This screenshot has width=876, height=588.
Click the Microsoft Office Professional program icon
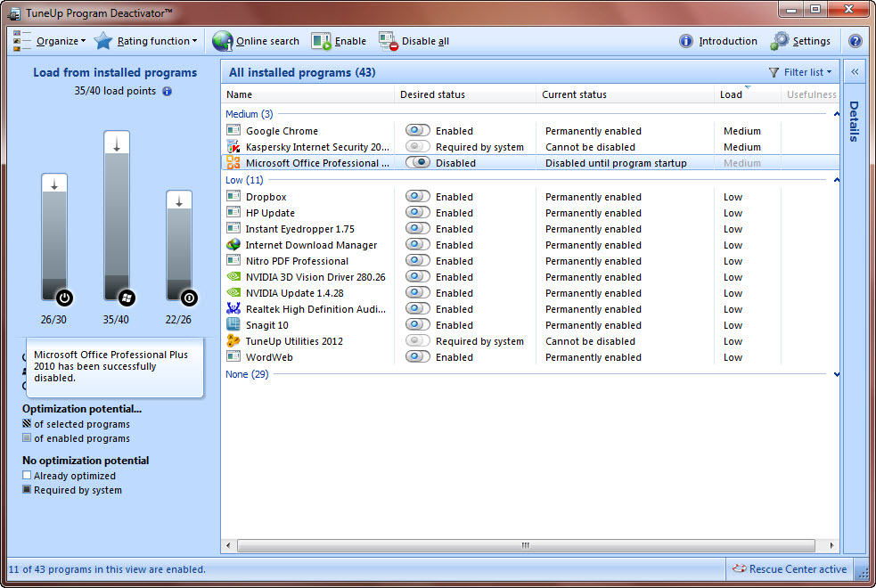tap(233, 162)
